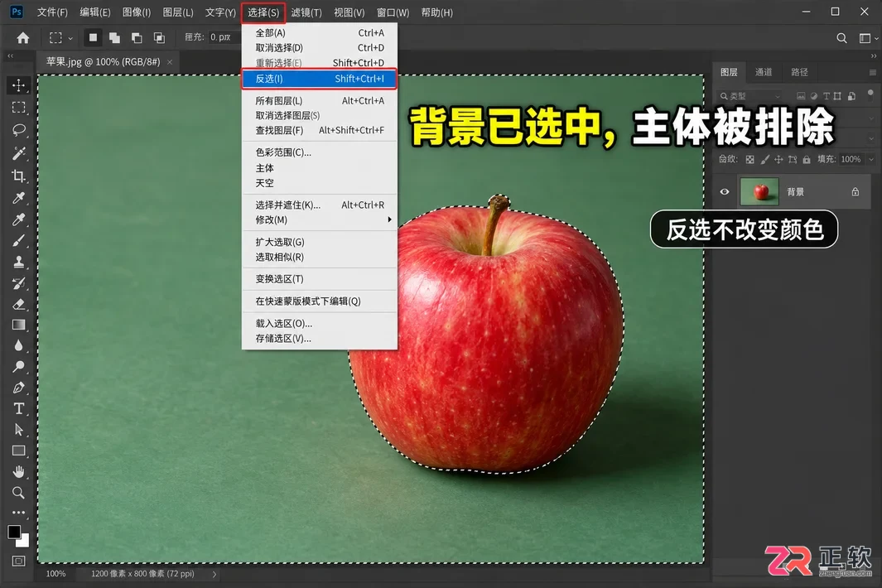Screen dimensions: 882x588
Task: Choose 色彩范围(C)... menu entry
Action: coord(320,152)
